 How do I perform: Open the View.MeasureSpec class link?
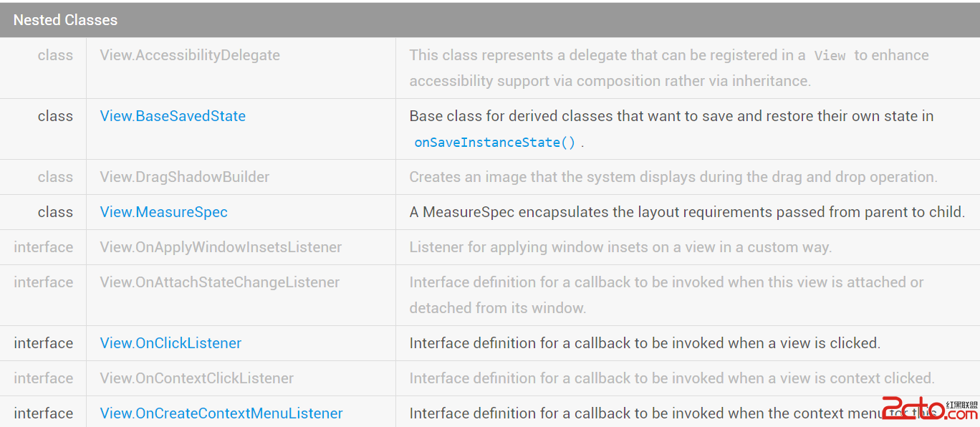click(163, 212)
